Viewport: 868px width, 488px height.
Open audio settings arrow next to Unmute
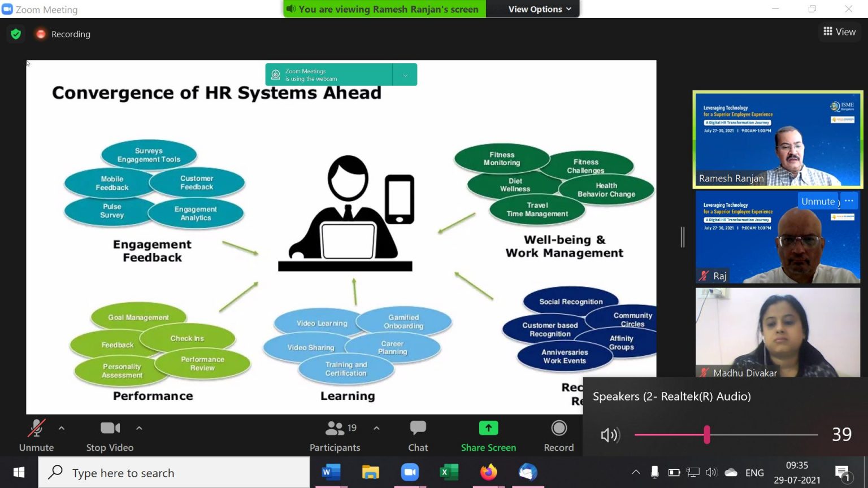pos(62,428)
